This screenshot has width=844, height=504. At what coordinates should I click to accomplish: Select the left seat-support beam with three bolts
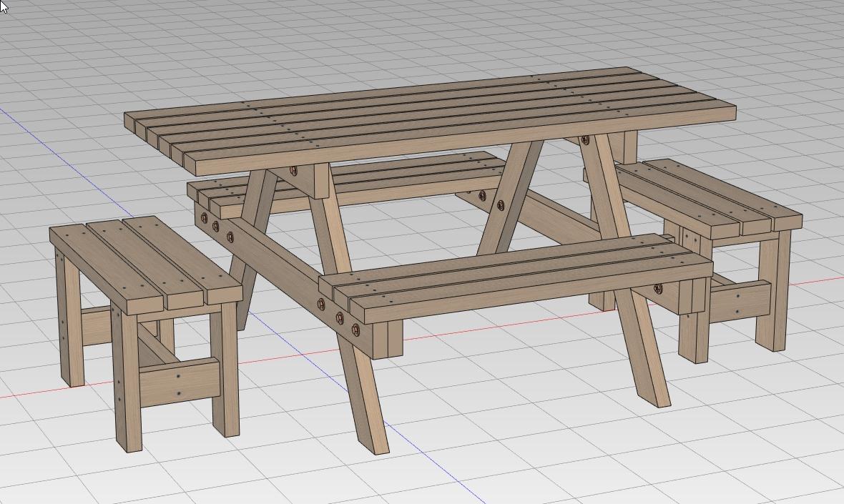(290, 280)
